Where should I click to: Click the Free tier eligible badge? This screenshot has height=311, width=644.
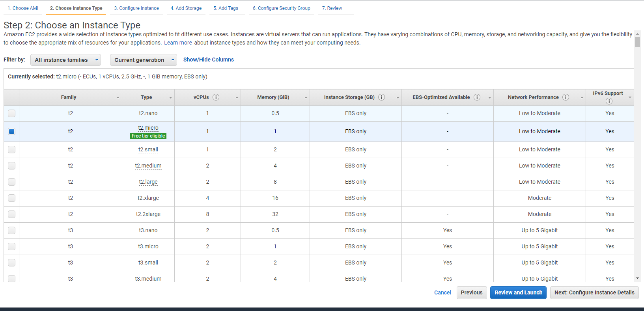tap(148, 136)
